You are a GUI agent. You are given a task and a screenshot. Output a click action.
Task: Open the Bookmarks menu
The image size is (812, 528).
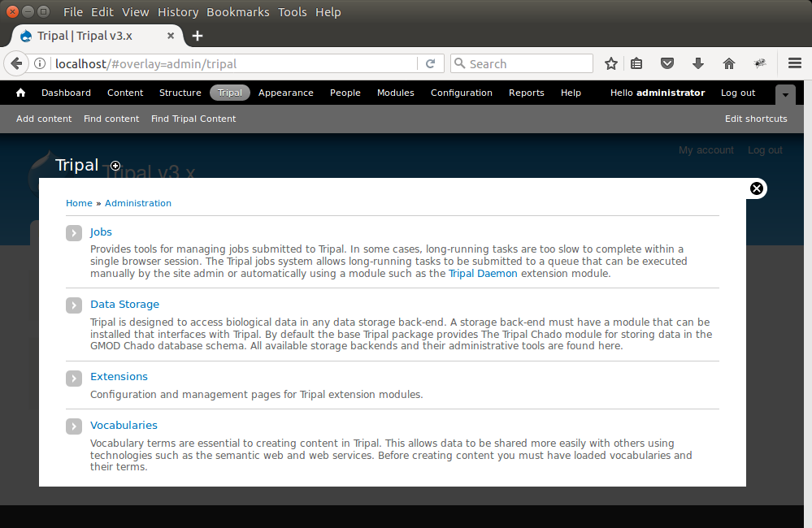tap(238, 12)
